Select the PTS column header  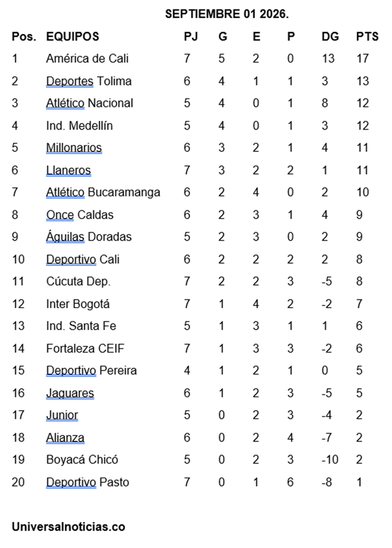click(367, 36)
